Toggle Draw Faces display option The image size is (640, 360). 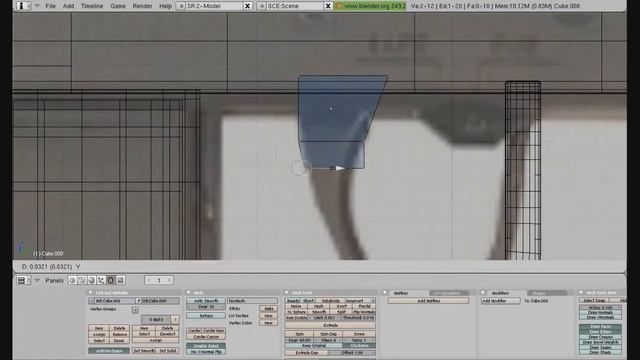(600, 327)
